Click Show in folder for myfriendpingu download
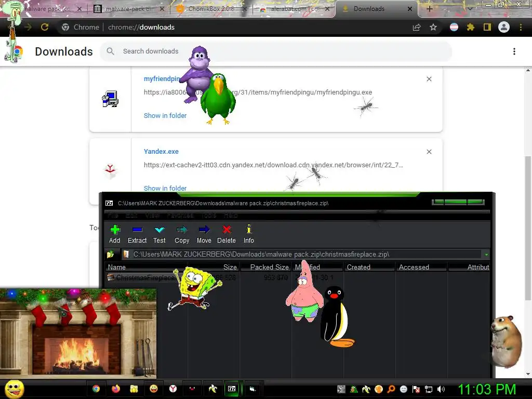Screen dimensions: 532x399 click(165, 116)
